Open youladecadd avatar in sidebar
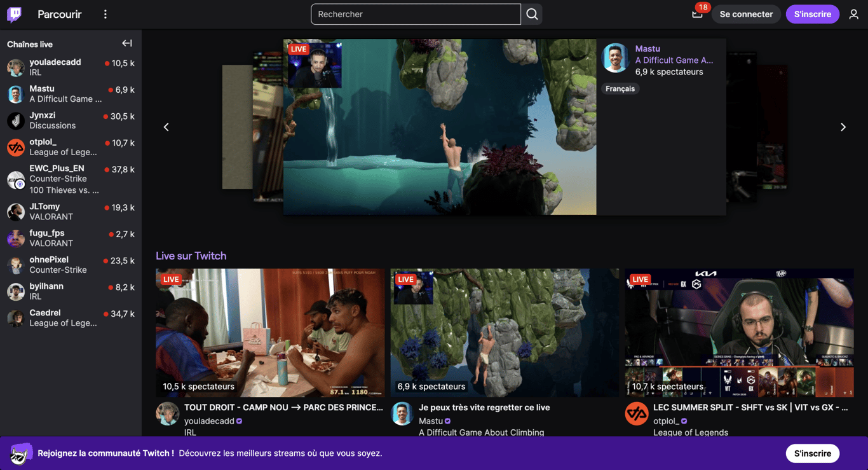868x470 pixels. 16,67
